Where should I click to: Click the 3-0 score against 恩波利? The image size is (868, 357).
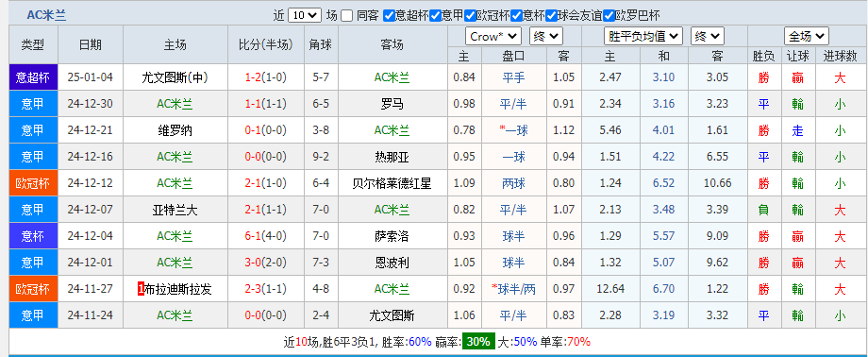point(253,263)
